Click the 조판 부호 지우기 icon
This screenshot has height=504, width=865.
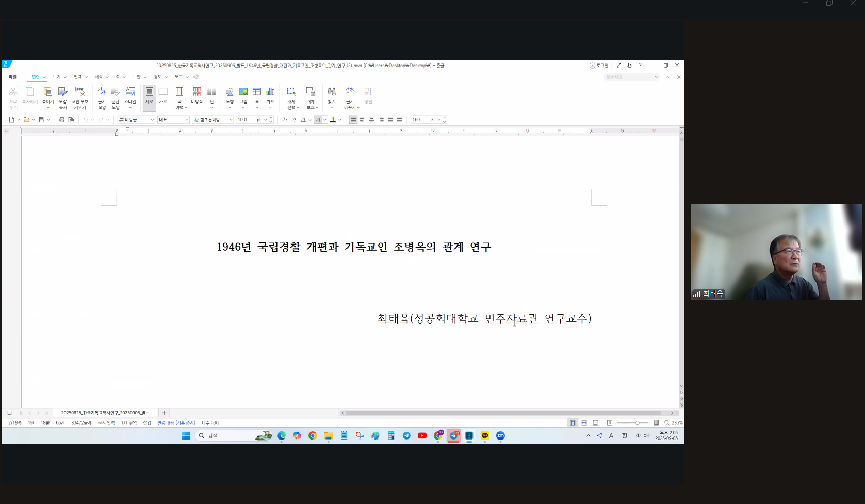(80, 97)
